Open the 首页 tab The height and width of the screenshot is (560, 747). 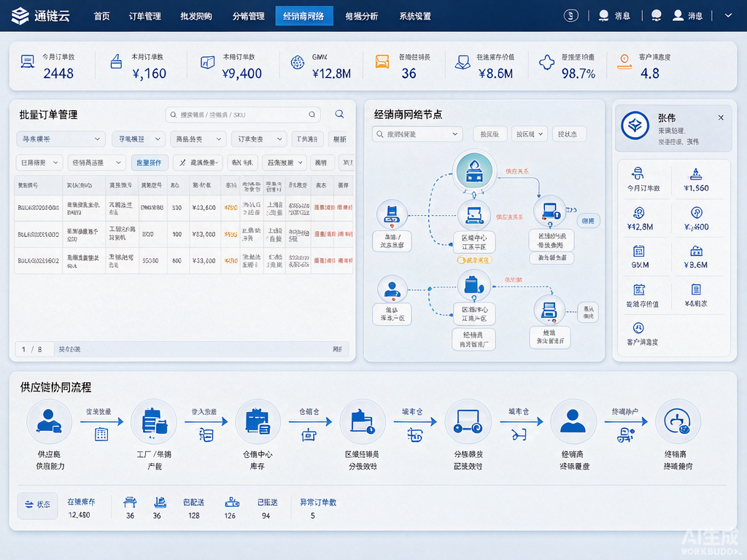coord(101,16)
